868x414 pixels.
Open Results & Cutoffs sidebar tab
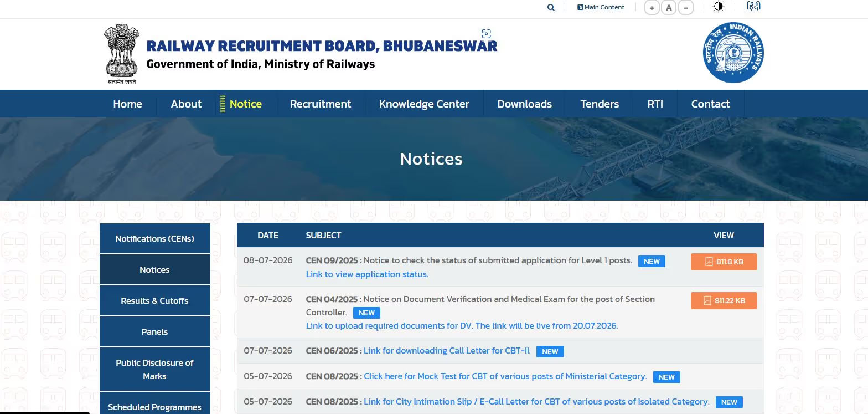(155, 300)
